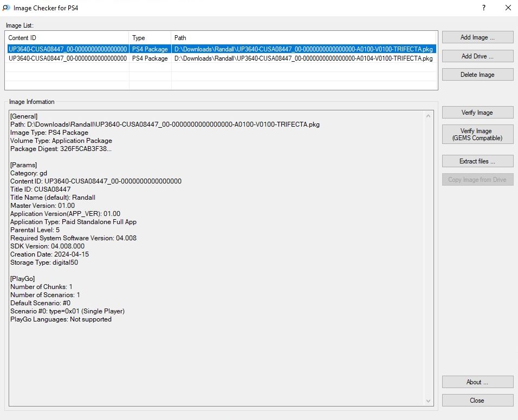Click the PlayGo Languages: Not supported line

click(61, 319)
